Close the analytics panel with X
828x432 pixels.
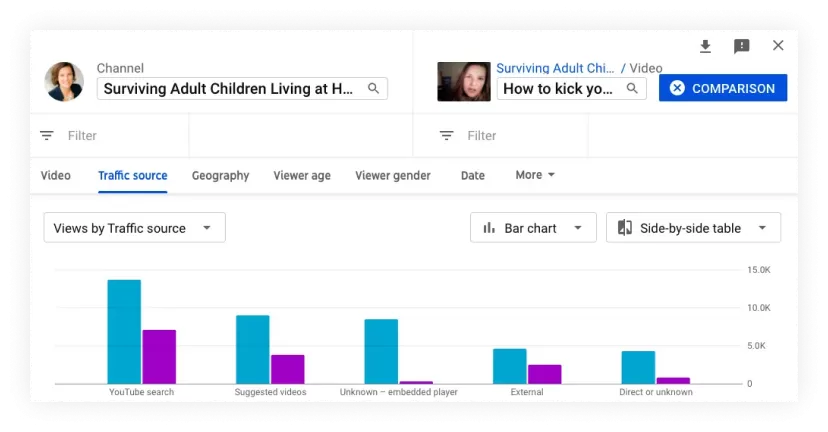(x=778, y=46)
